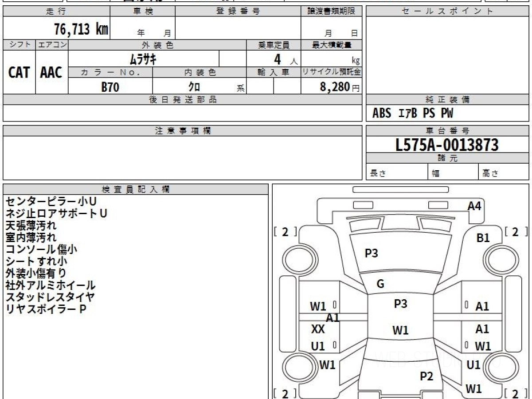Click the 検査員記入欄 header

coord(136,189)
